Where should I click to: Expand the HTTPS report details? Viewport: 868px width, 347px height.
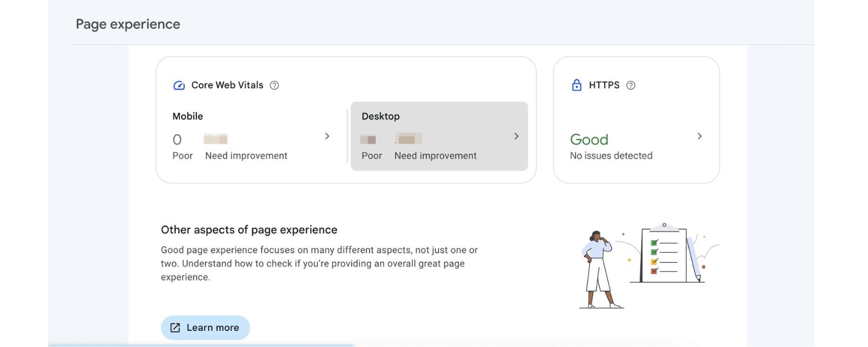[x=699, y=135]
